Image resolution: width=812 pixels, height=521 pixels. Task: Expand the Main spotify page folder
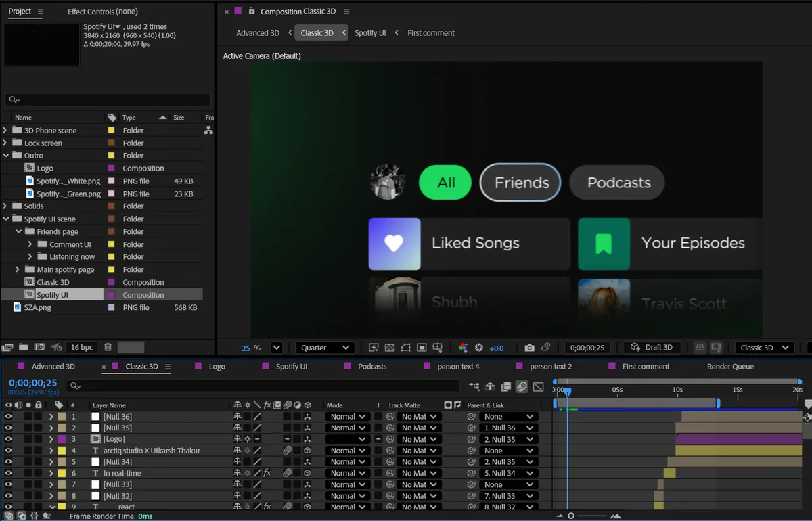click(18, 269)
